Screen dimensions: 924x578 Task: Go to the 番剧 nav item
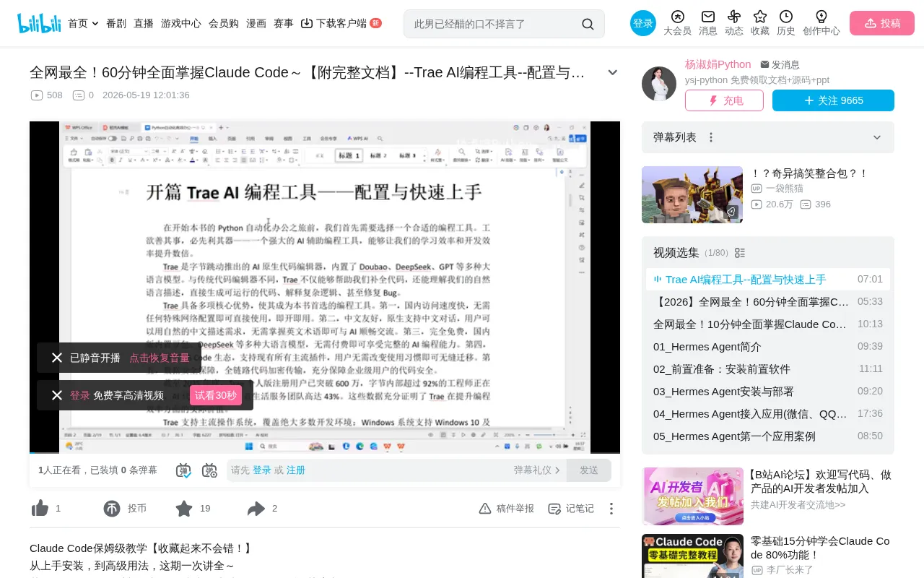[116, 23]
